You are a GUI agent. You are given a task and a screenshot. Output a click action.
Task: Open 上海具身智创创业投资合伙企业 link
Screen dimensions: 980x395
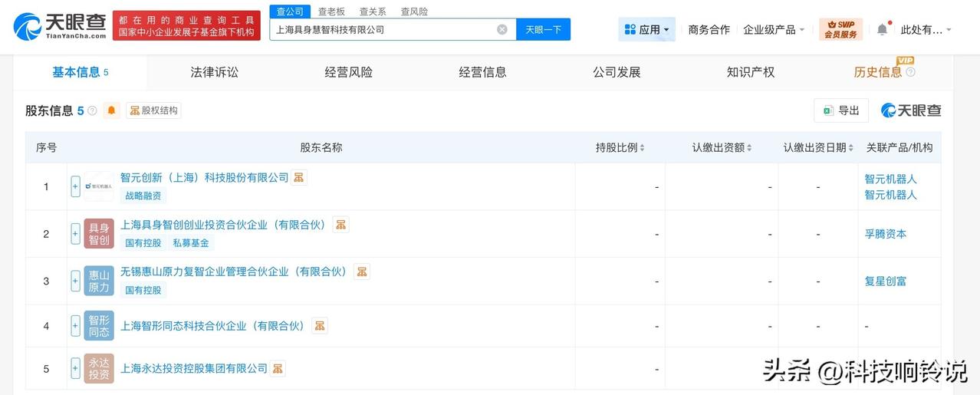coord(225,225)
